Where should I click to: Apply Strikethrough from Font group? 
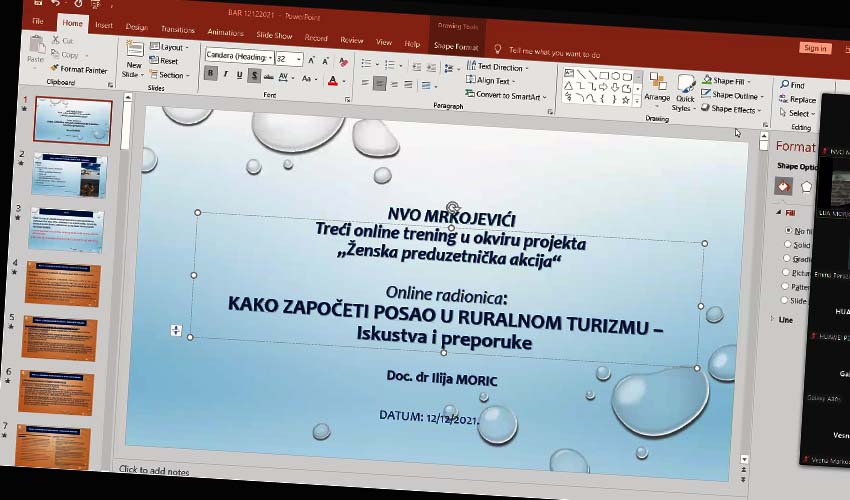[x=268, y=77]
